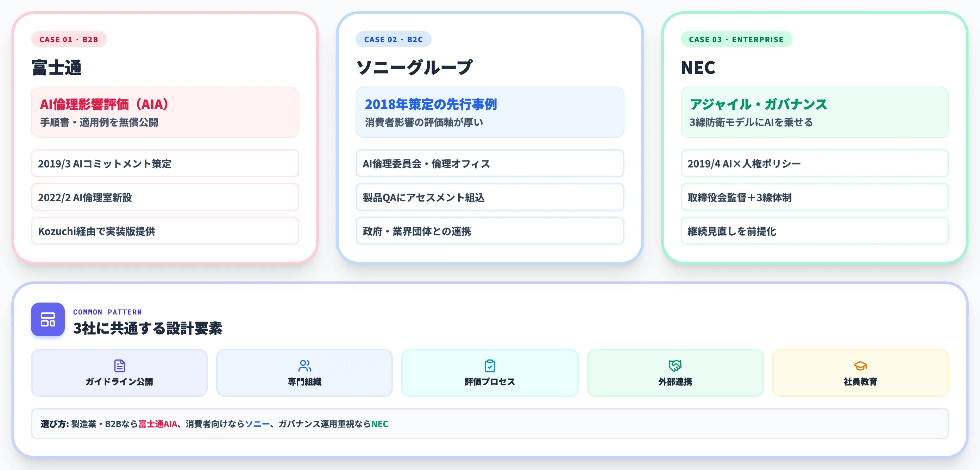980x470 pixels.
Task: Click the ガイドライン公開 label
Action: 119,381
